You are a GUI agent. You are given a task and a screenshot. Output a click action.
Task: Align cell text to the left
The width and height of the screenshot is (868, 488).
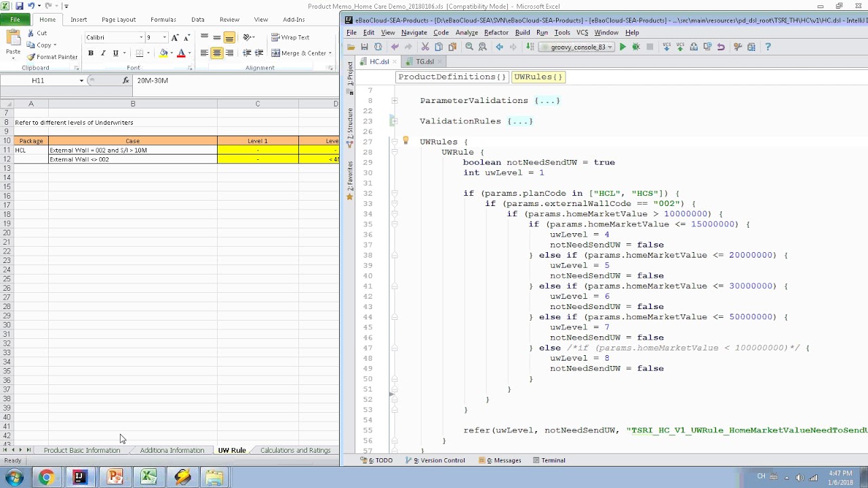click(x=204, y=53)
